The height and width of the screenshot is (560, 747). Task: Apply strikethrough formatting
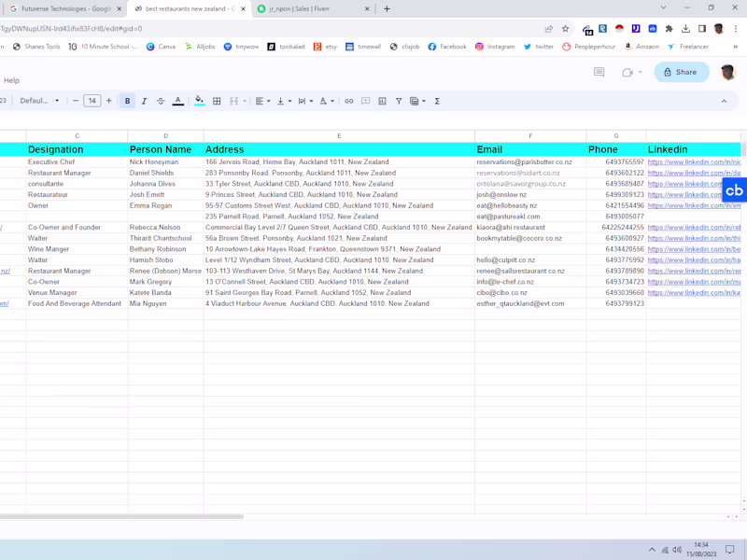[x=161, y=101]
